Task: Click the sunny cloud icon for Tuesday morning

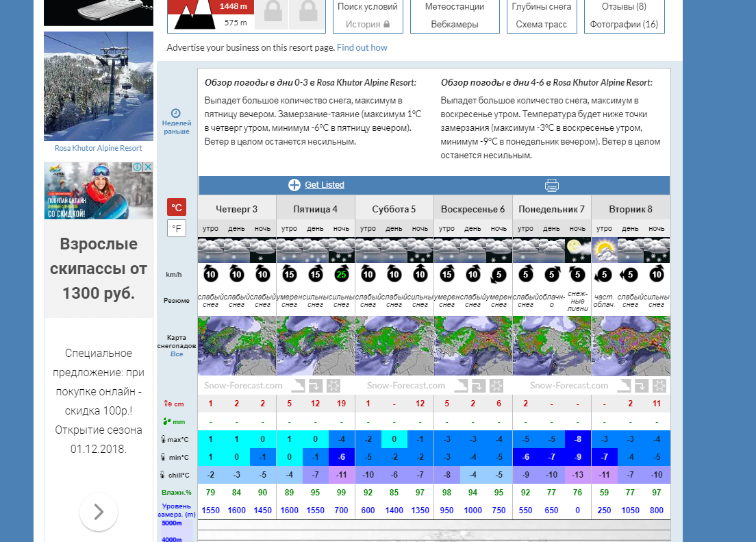Action: (605, 250)
